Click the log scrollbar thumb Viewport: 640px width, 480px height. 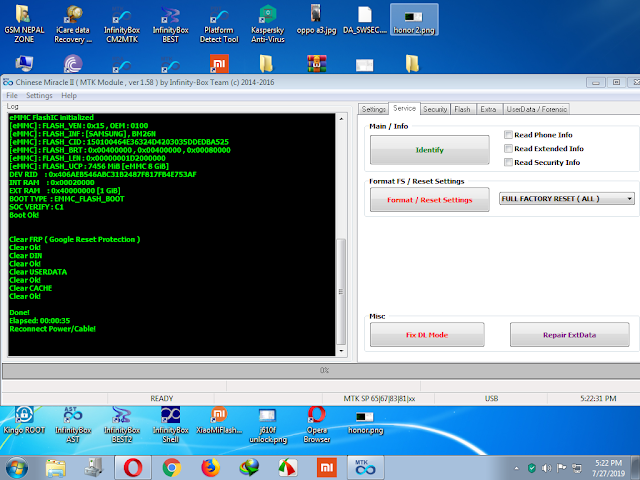(x=341, y=291)
